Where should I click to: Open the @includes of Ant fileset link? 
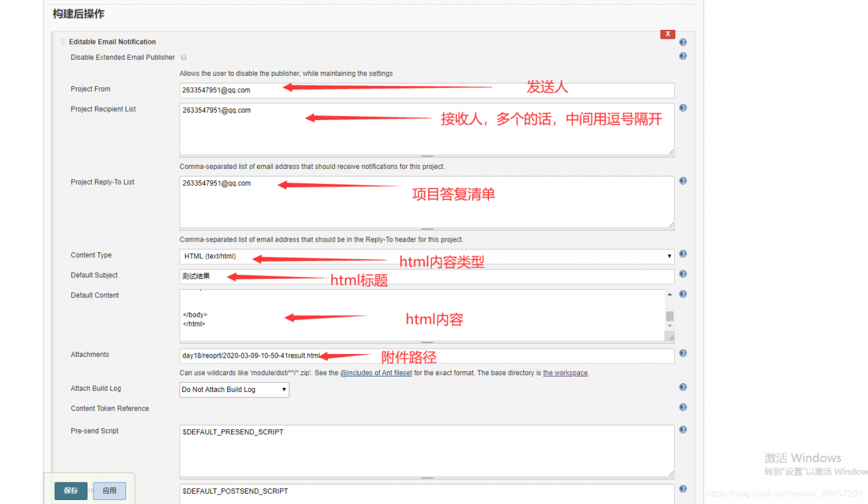point(376,373)
